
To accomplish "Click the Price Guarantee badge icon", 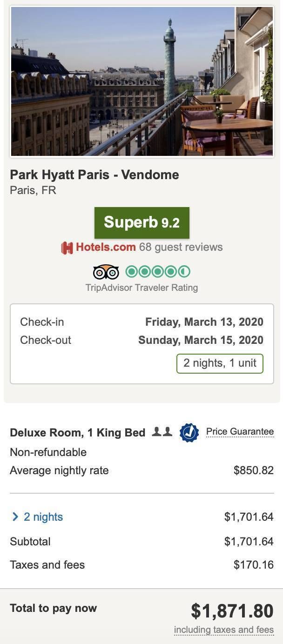I will coord(189,433).
